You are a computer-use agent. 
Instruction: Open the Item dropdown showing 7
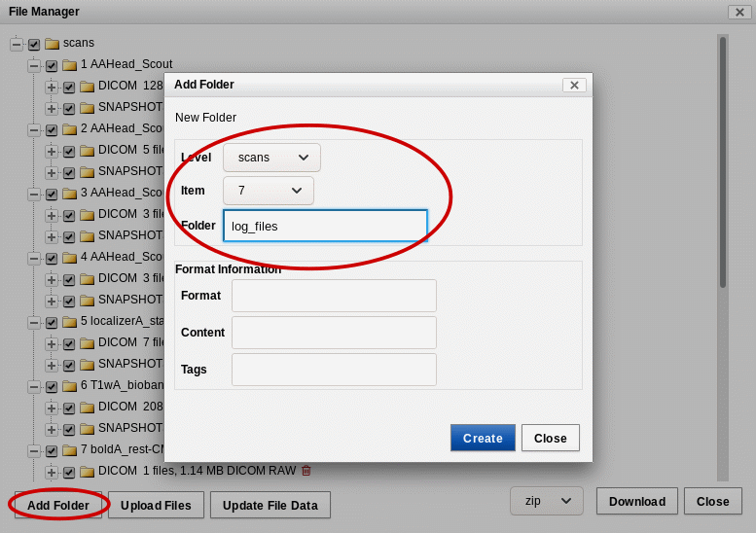click(269, 191)
